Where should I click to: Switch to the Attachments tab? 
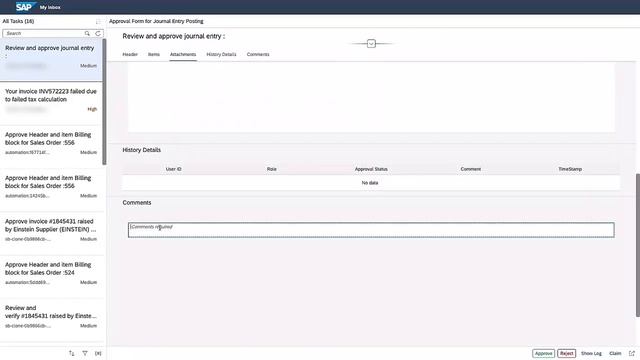183,54
